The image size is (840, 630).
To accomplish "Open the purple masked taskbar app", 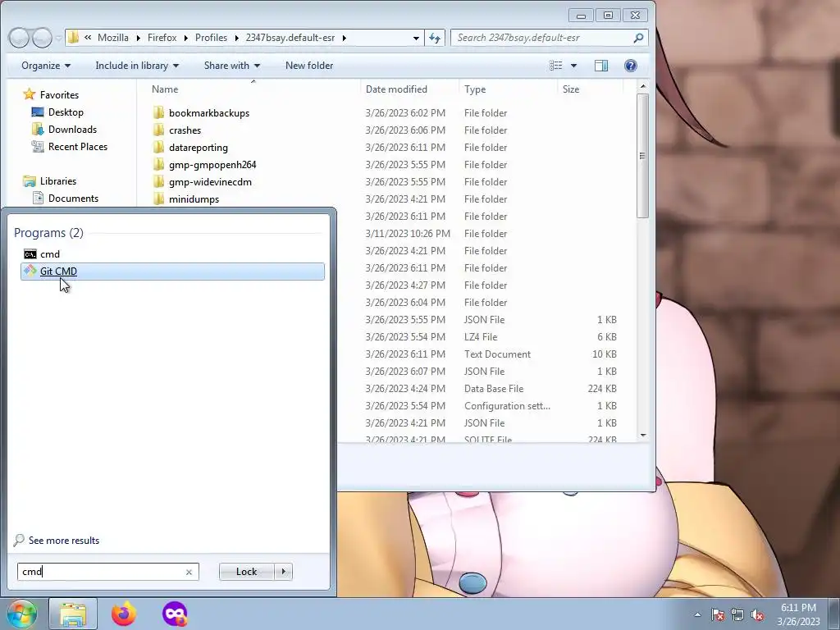I will (x=175, y=614).
